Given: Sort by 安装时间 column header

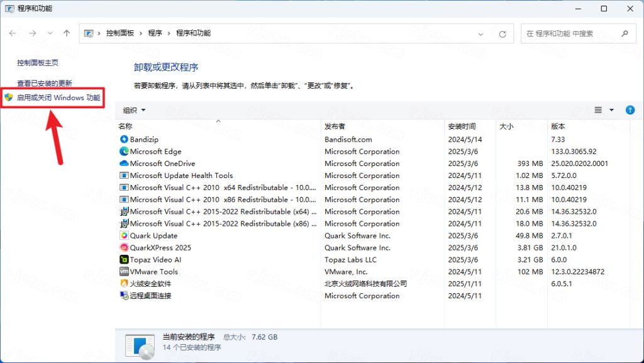Looking at the screenshot, I should pyautogui.click(x=462, y=126).
